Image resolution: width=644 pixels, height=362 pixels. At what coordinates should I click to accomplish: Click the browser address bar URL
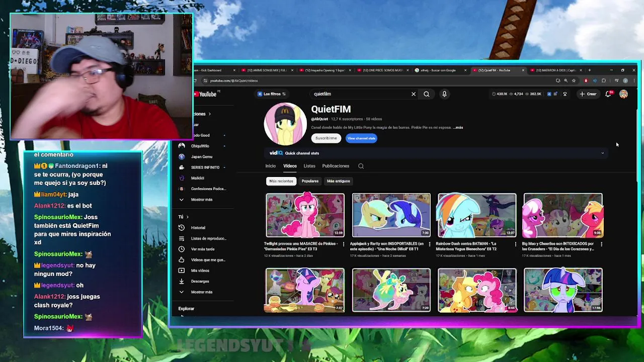coord(234,80)
